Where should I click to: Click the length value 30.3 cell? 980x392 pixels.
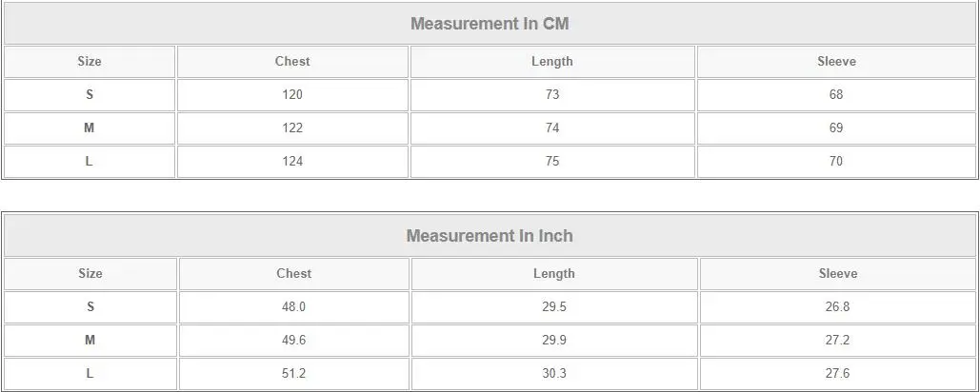pyautogui.click(x=554, y=373)
